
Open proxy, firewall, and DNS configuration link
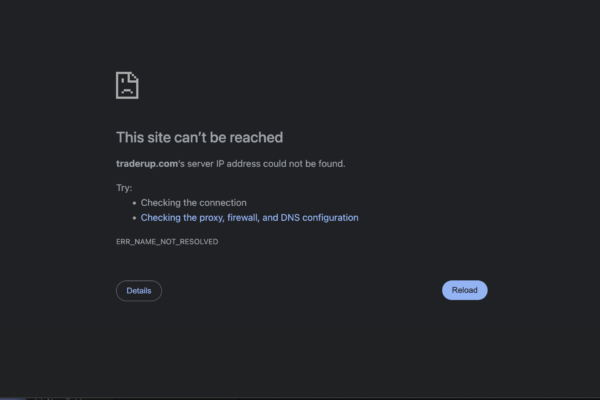tap(249, 217)
